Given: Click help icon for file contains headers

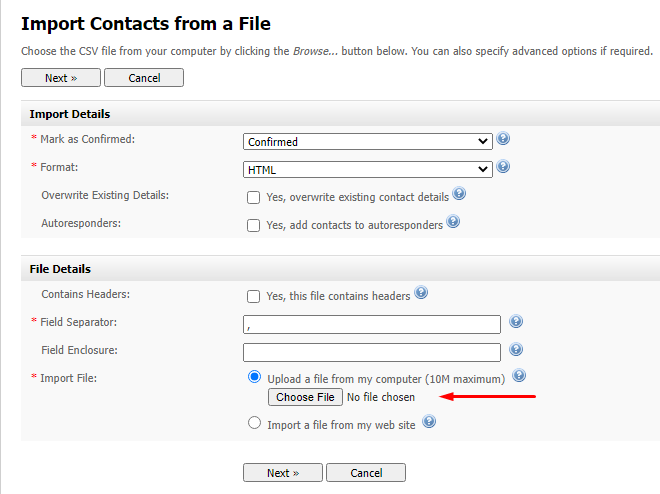Looking at the screenshot, I should 421,293.
